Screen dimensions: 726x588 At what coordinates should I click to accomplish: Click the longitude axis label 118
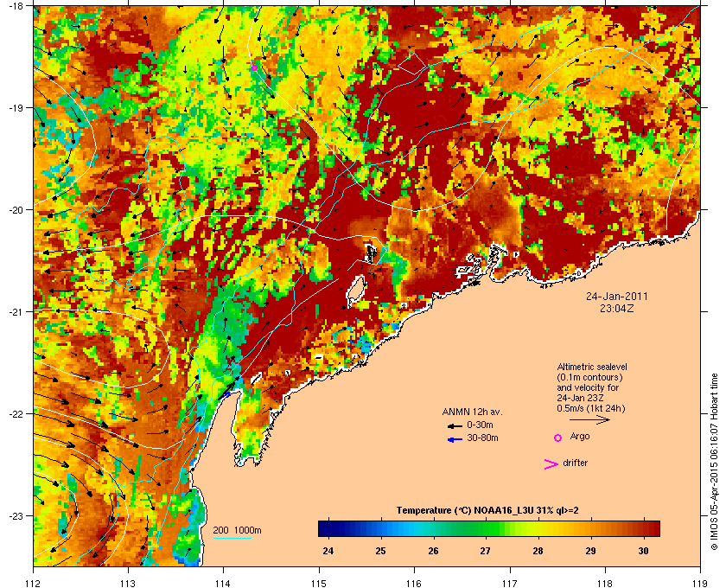pyautogui.click(x=605, y=584)
